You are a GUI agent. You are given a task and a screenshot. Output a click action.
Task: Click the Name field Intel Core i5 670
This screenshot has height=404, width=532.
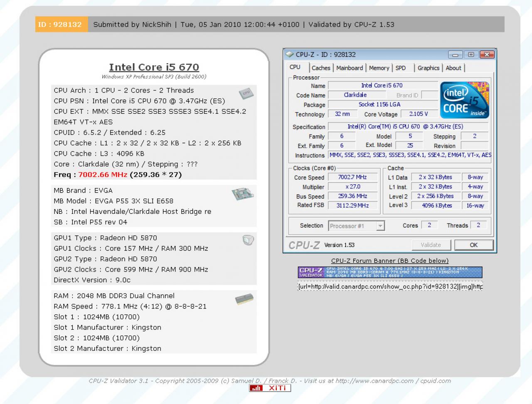(x=382, y=86)
